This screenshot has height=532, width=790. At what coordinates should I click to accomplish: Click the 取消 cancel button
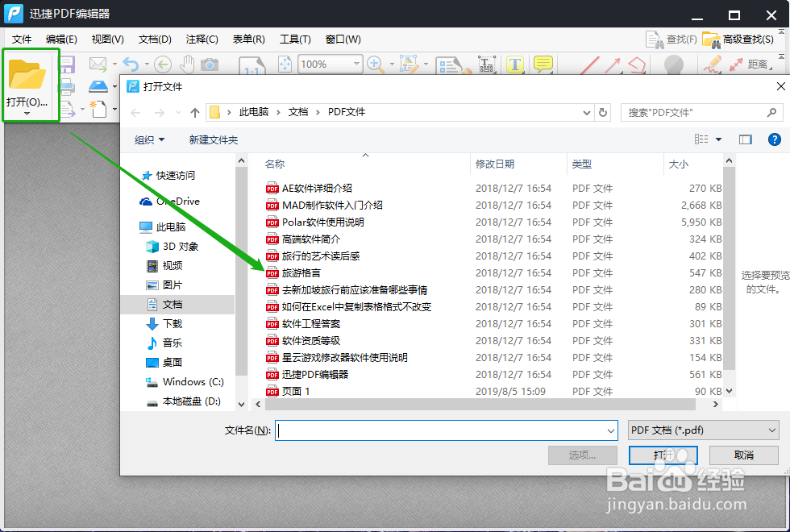pyautogui.click(x=743, y=455)
